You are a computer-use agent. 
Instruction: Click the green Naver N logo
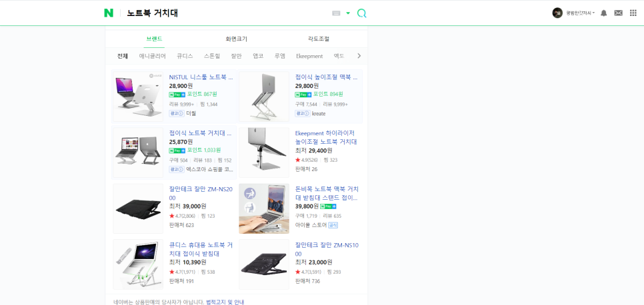(x=109, y=13)
